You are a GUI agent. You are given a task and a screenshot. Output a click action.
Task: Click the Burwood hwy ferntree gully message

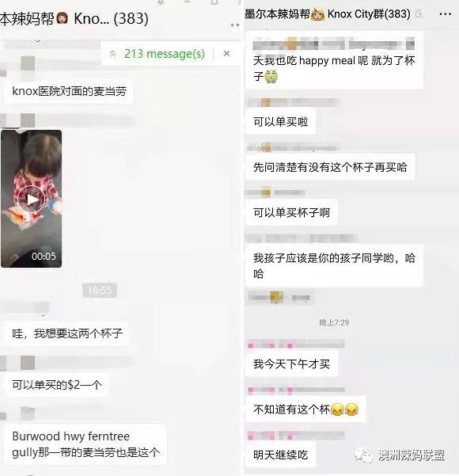(x=85, y=444)
